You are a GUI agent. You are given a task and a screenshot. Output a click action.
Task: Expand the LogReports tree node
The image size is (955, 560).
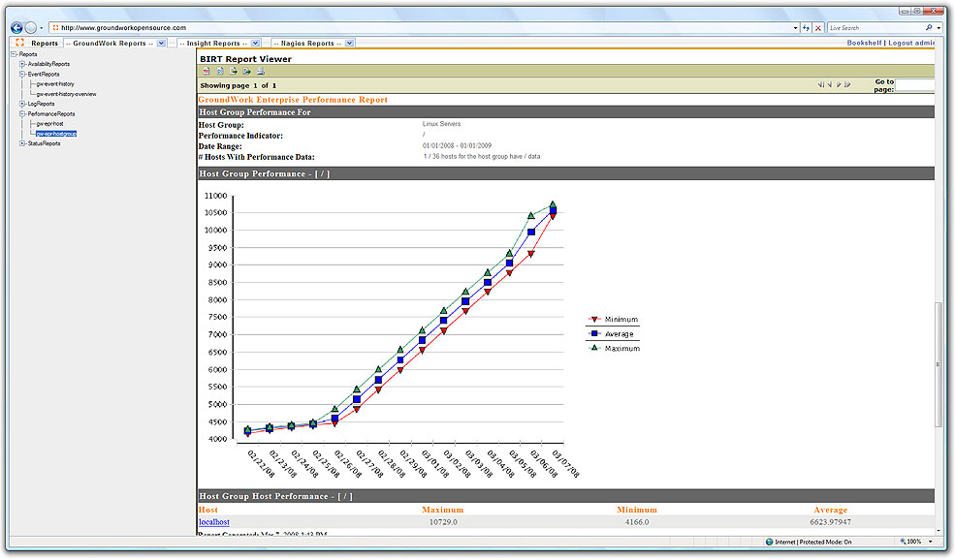click(22, 104)
